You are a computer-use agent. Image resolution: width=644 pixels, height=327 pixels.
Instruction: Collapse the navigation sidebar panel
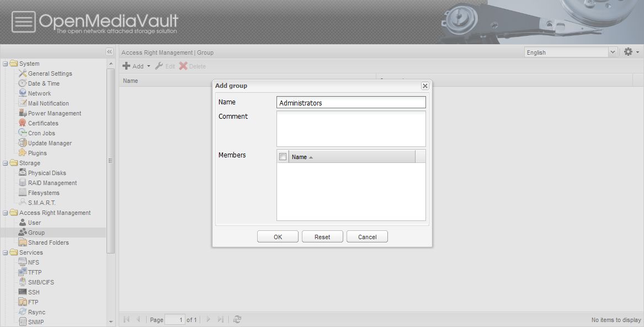pos(109,51)
